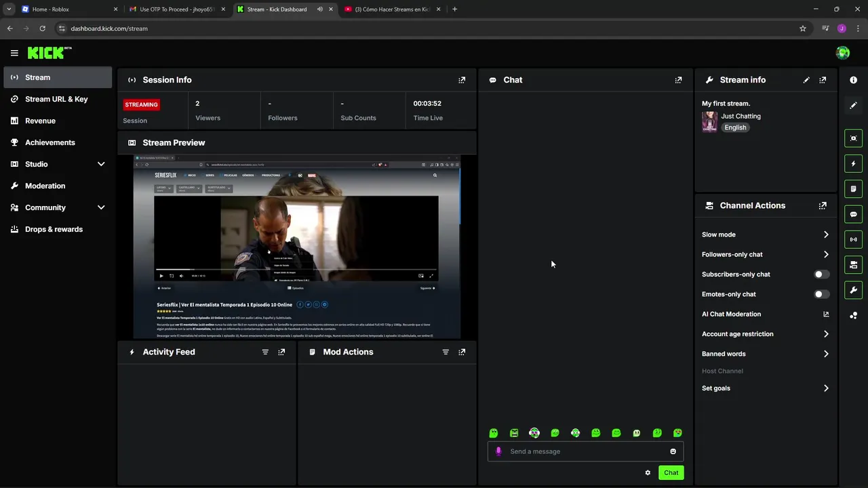
Task: Pop out the Chat panel
Action: (678, 80)
